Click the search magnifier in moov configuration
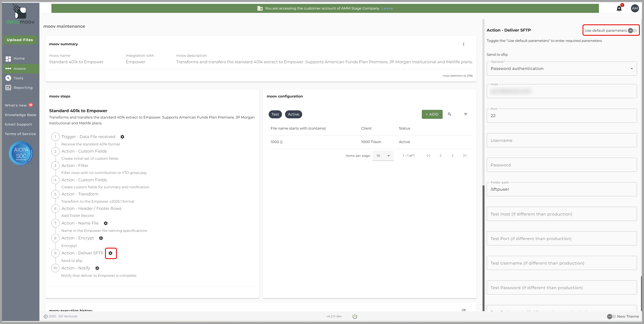The width and height of the screenshot is (644, 324). click(449, 114)
